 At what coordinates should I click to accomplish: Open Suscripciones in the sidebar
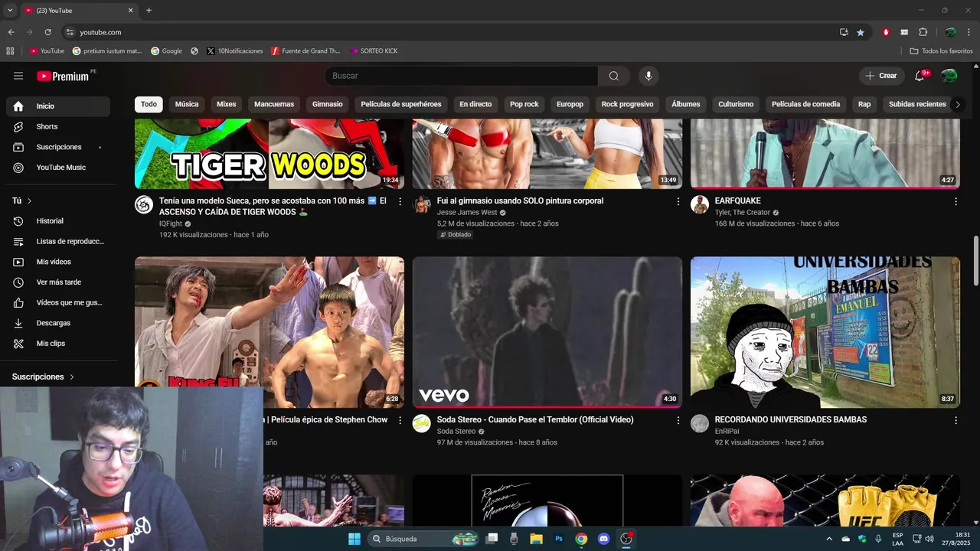[x=58, y=147]
